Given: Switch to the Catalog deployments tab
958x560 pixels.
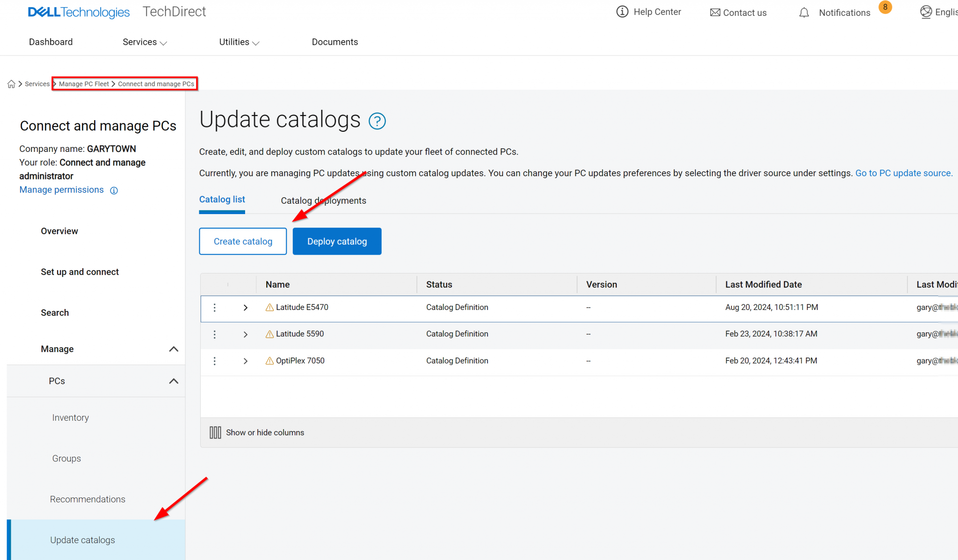Looking at the screenshot, I should pos(323,201).
